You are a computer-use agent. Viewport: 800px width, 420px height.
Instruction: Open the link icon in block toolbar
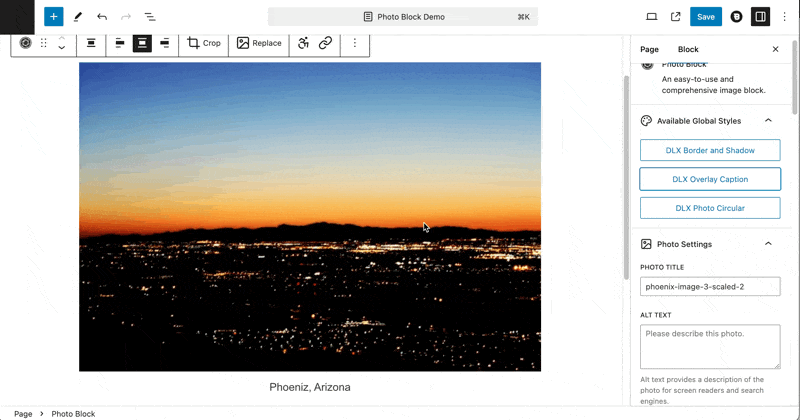click(x=326, y=43)
